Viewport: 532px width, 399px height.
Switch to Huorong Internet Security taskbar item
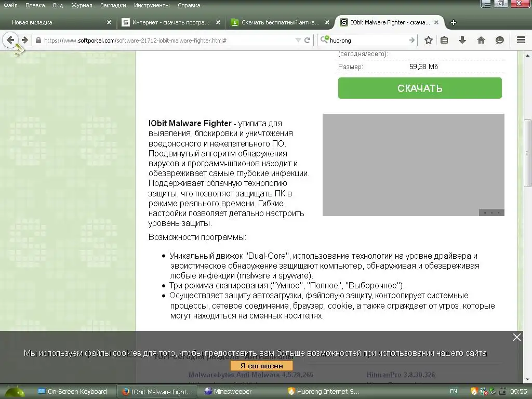(x=323, y=392)
